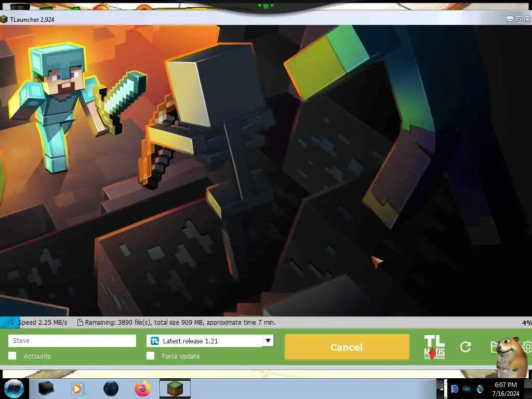Click the TL logo in version selector
Screen dimensions: 532x399
(x=155, y=341)
